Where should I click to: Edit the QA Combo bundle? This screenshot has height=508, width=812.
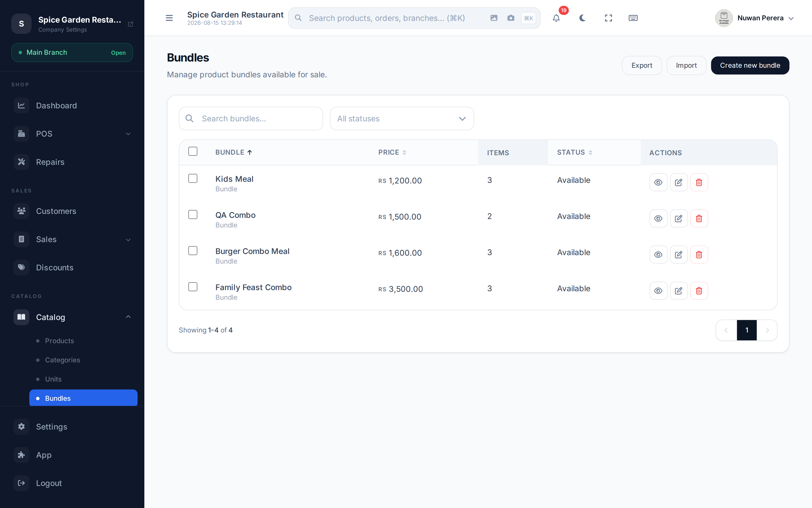[678, 218]
